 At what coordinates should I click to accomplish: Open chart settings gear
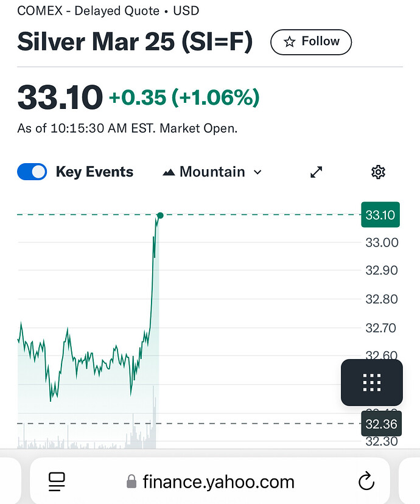pyautogui.click(x=378, y=172)
